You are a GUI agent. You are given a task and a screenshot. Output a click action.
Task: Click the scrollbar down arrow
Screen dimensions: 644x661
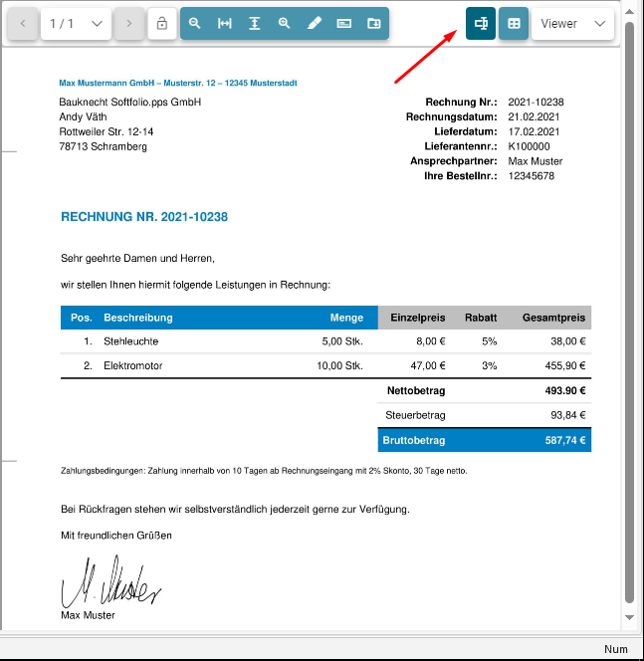point(629,618)
